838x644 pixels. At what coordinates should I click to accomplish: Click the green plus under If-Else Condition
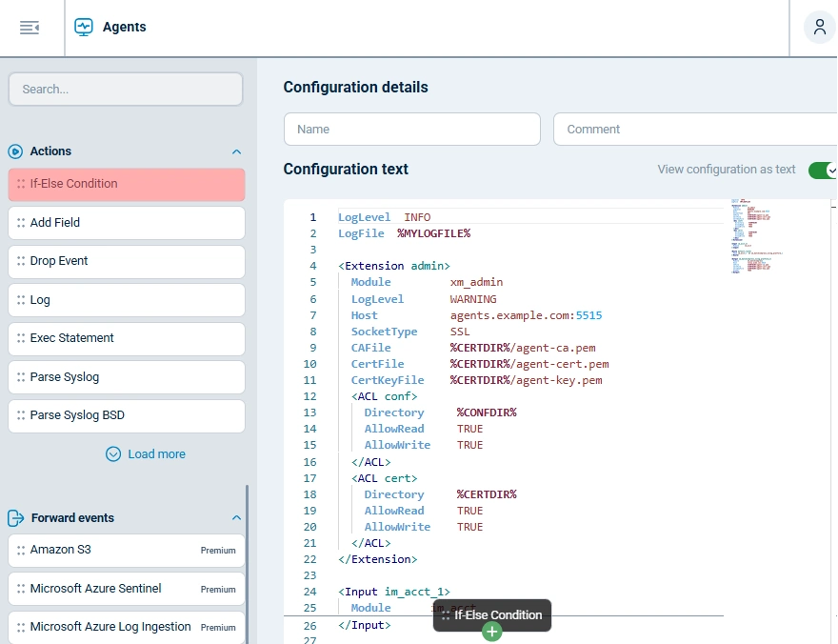492,631
